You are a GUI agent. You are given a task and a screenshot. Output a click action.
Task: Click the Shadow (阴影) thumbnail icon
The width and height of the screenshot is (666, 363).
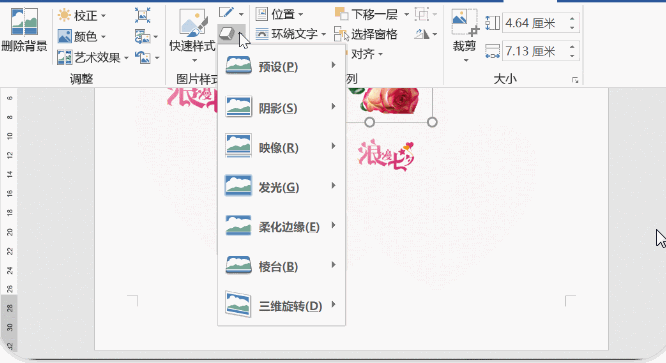click(x=238, y=107)
